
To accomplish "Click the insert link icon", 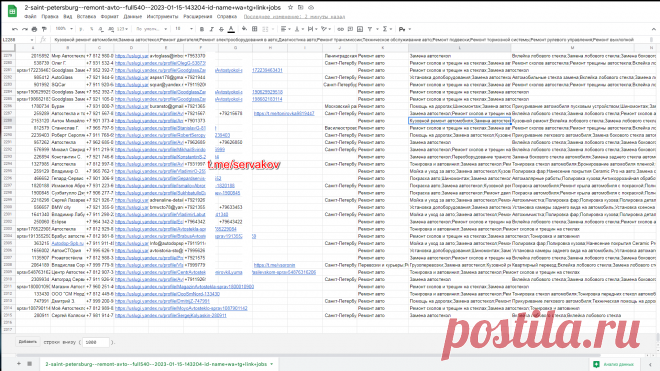I will tap(341, 29).
